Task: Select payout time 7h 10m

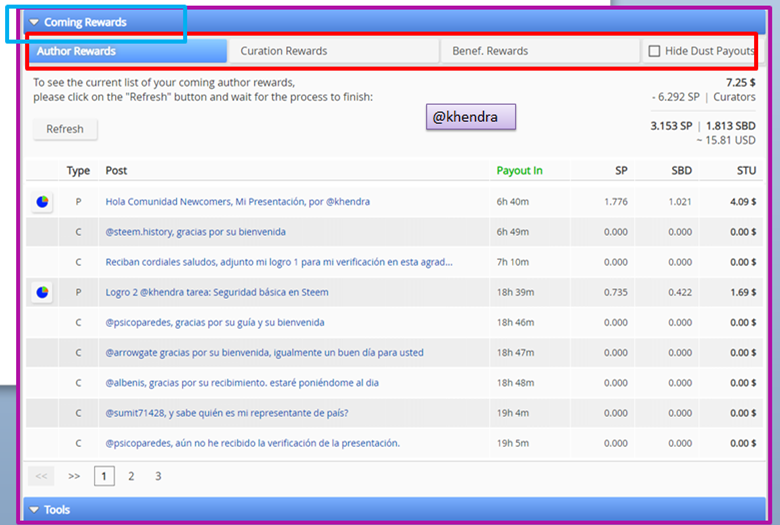Action: 512,262
